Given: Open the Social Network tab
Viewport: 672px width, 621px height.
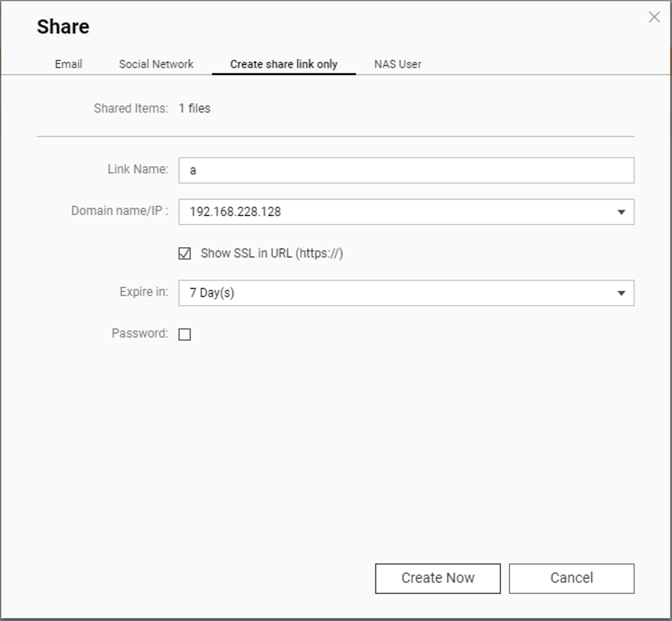Looking at the screenshot, I should [x=156, y=64].
